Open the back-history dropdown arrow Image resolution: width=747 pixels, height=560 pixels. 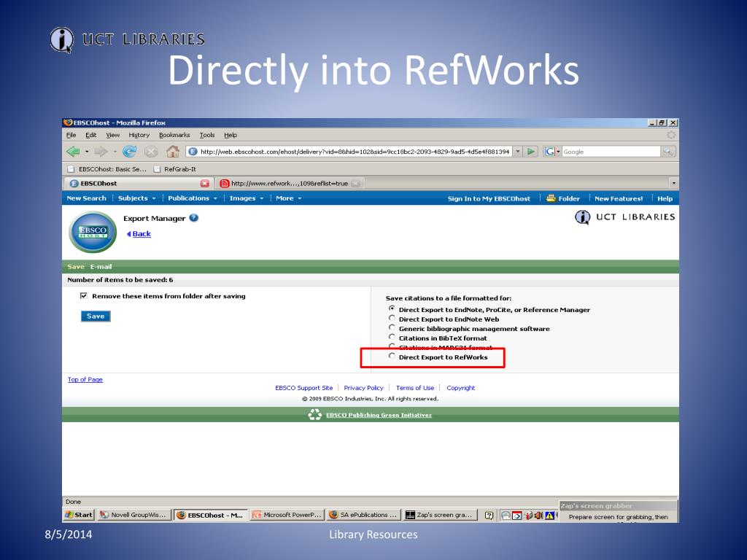tap(87, 152)
